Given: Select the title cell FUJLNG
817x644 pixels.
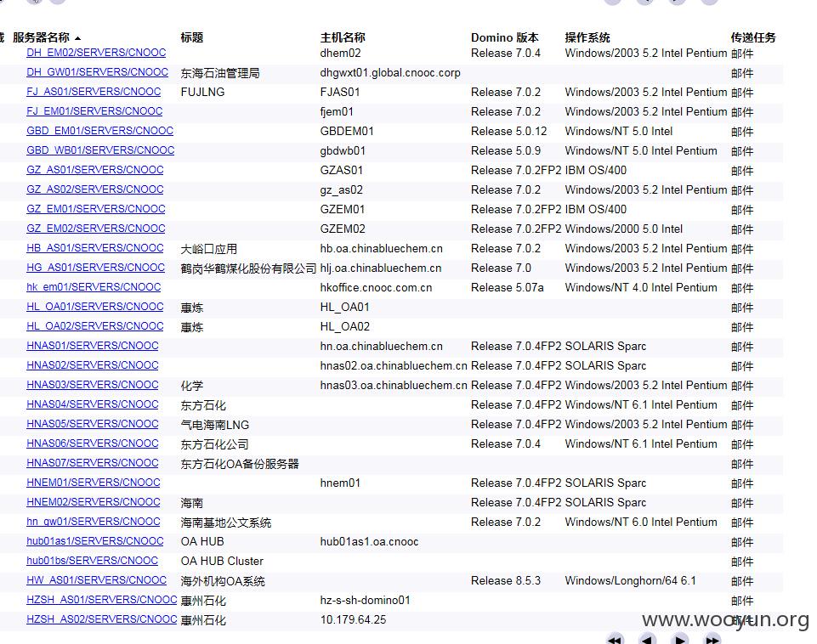Looking at the screenshot, I should (x=202, y=92).
